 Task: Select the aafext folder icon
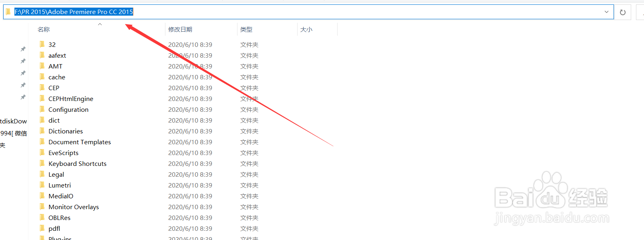pos(42,55)
